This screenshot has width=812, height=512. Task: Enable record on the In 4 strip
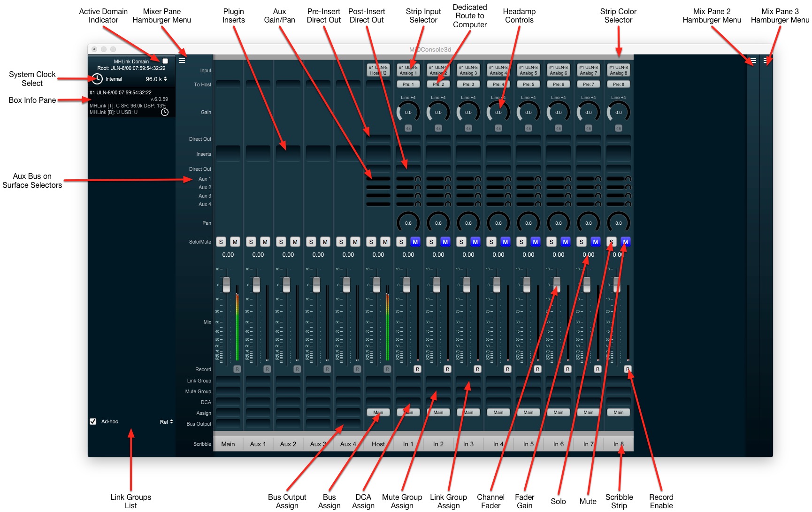(x=507, y=369)
